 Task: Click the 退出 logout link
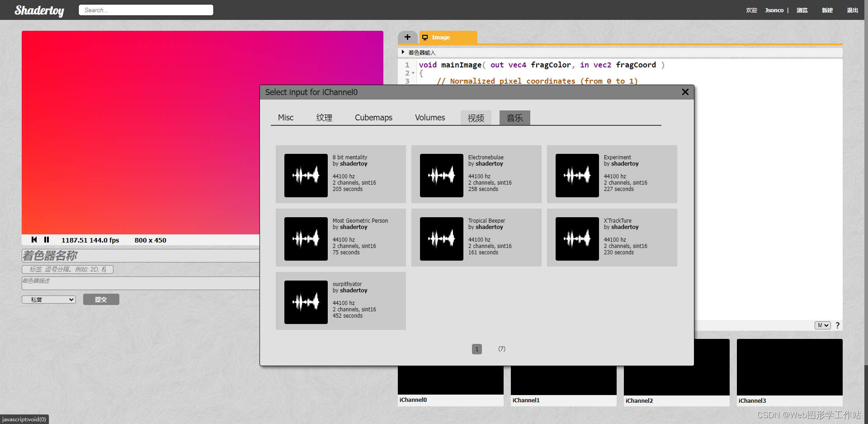click(853, 10)
